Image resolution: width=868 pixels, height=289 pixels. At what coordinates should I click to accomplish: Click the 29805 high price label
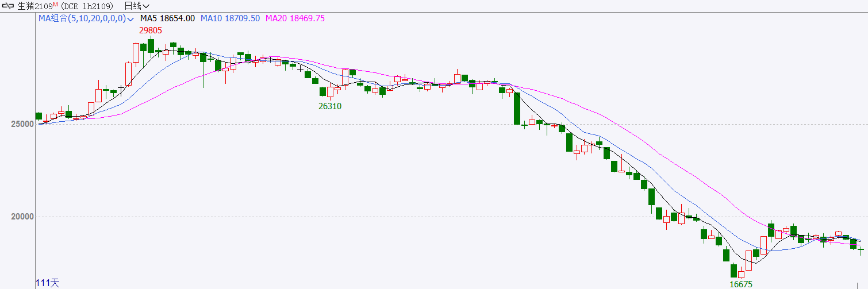[x=150, y=30]
